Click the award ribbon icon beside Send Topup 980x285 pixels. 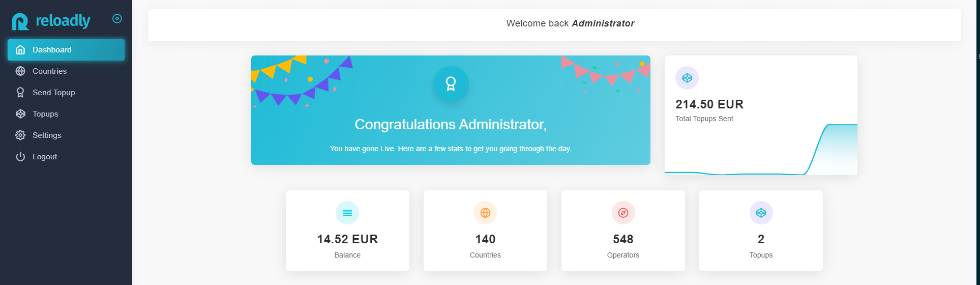pyautogui.click(x=20, y=93)
